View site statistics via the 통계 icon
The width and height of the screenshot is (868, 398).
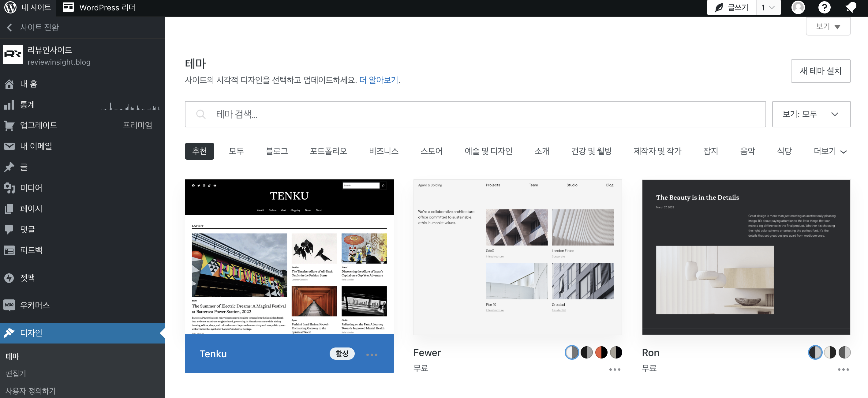pos(9,104)
